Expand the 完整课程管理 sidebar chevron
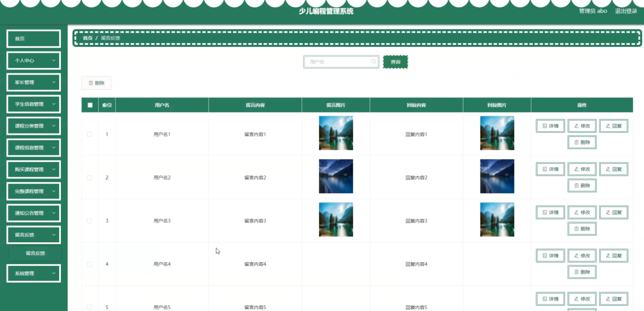 click(54, 191)
